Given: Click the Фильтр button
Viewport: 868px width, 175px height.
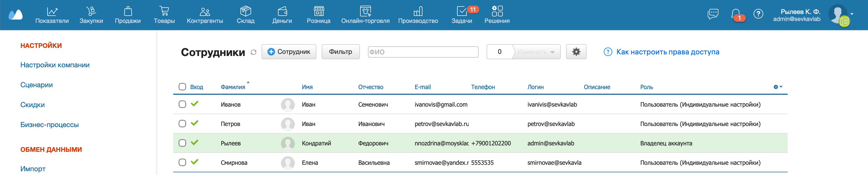Looking at the screenshot, I should point(340,52).
